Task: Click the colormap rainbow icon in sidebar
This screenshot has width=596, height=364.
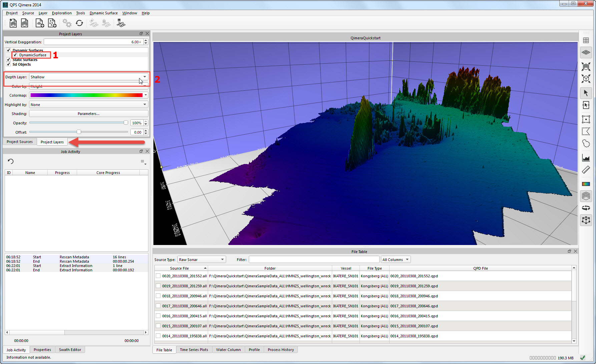Action: [586, 184]
